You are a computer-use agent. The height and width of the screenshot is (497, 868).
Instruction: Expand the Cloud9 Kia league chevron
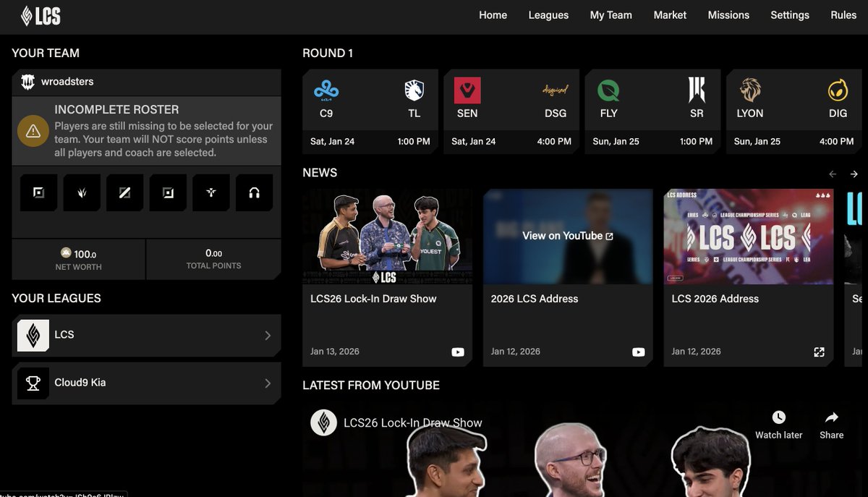[x=268, y=383]
